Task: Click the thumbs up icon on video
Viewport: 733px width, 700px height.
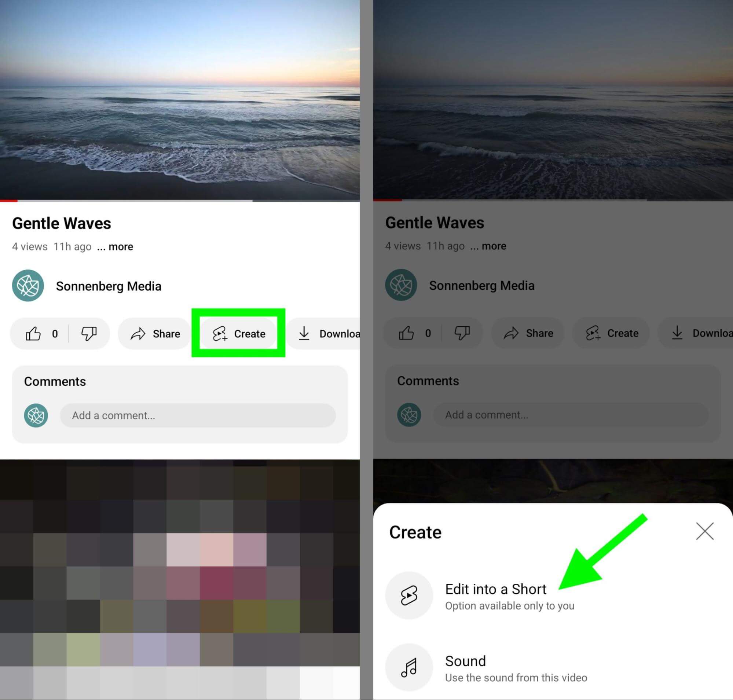Action: (x=35, y=333)
